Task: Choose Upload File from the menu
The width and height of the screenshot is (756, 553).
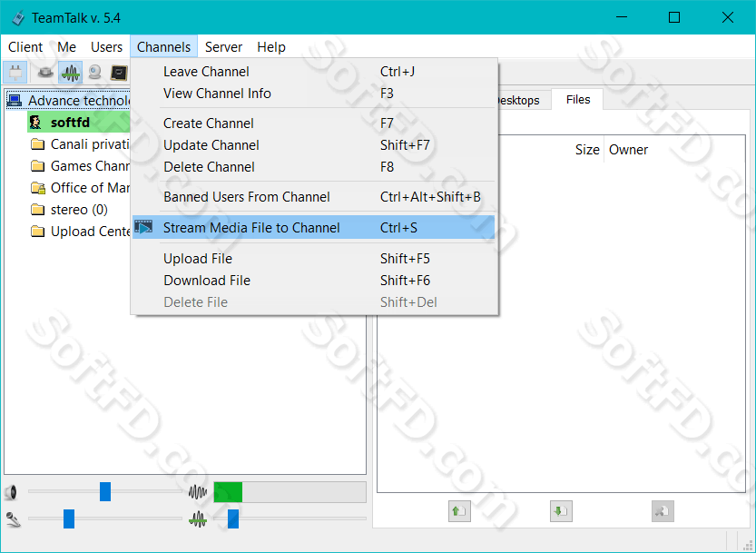Action: (x=314, y=258)
